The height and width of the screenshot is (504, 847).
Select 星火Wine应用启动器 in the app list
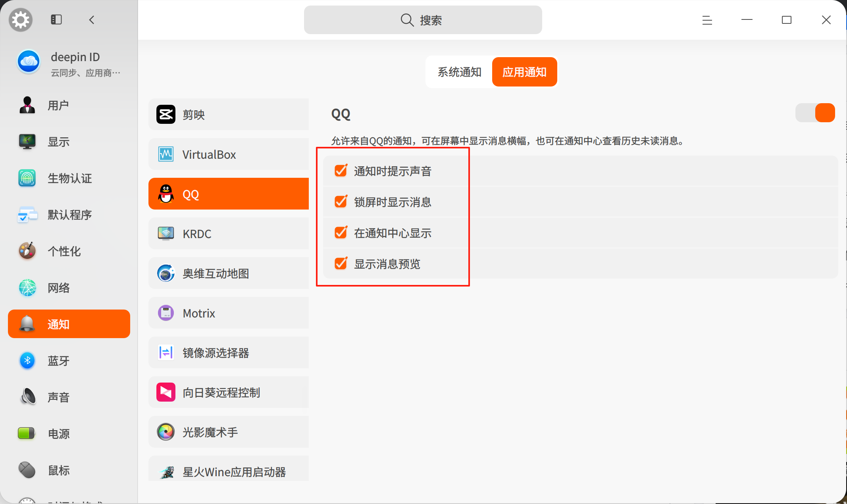tap(229, 469)
